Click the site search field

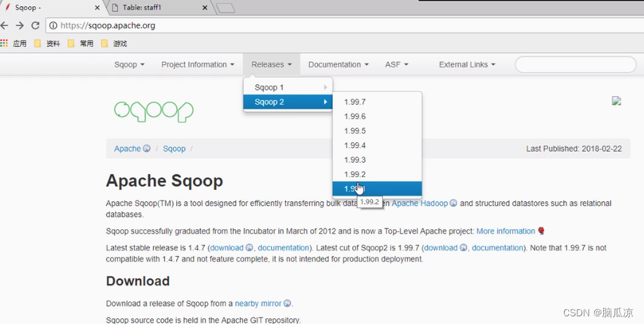pos(575,65)
